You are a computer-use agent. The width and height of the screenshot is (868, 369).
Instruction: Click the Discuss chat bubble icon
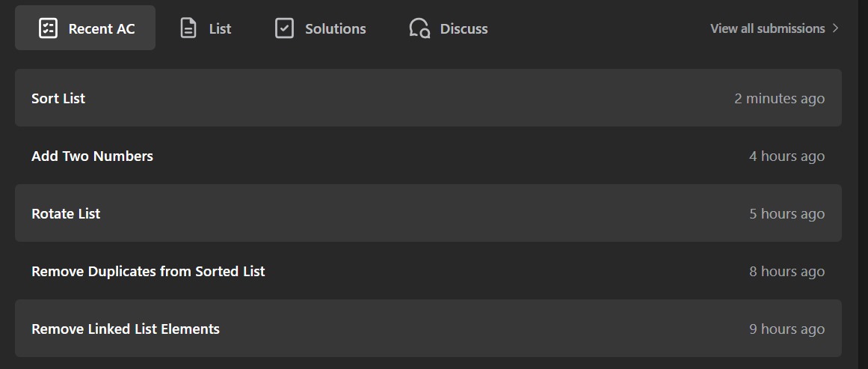(x=419, y=28)
